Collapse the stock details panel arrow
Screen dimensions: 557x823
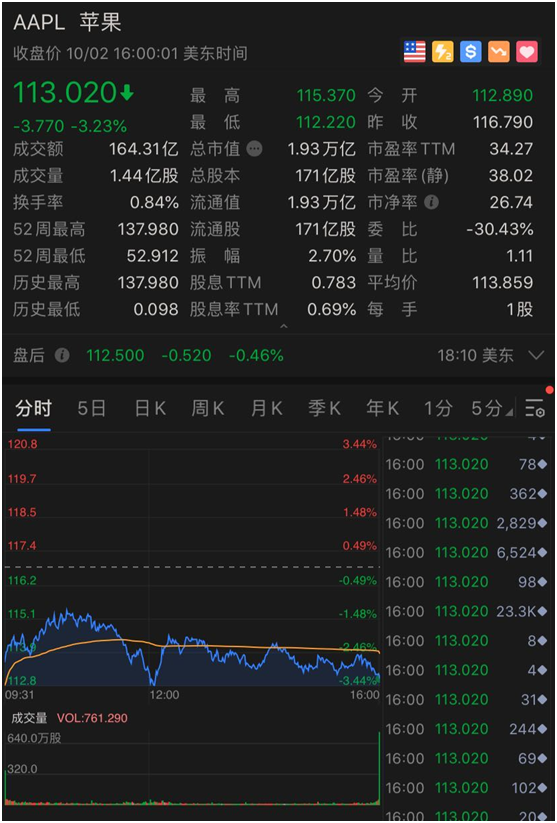point(284,326)
